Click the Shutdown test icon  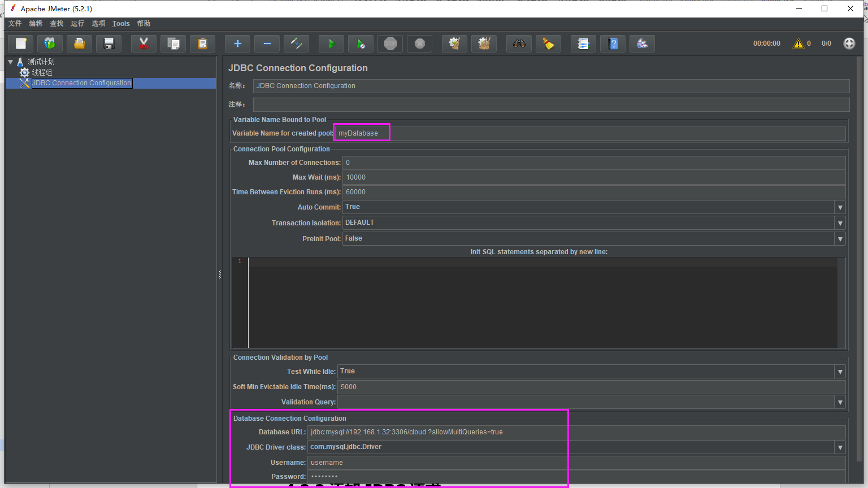(420, 43)
